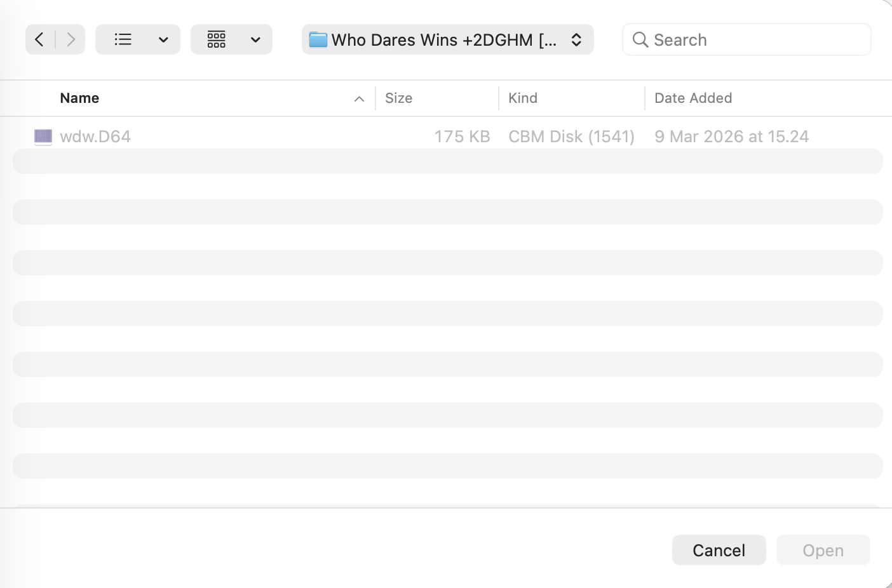Click the grid grouping icon
This screenshot has width=892, height=588.
pyautogui.click(x=217, y=39)
